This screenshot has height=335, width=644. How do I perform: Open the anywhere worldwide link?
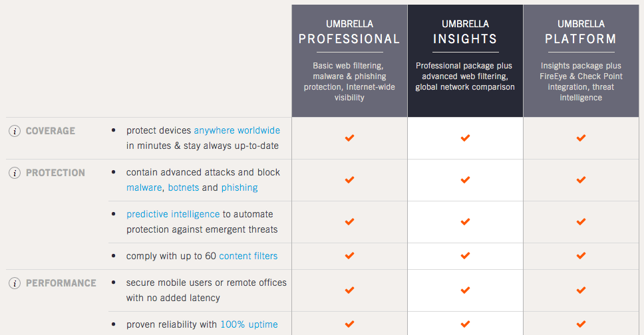[x=237, y=130]
